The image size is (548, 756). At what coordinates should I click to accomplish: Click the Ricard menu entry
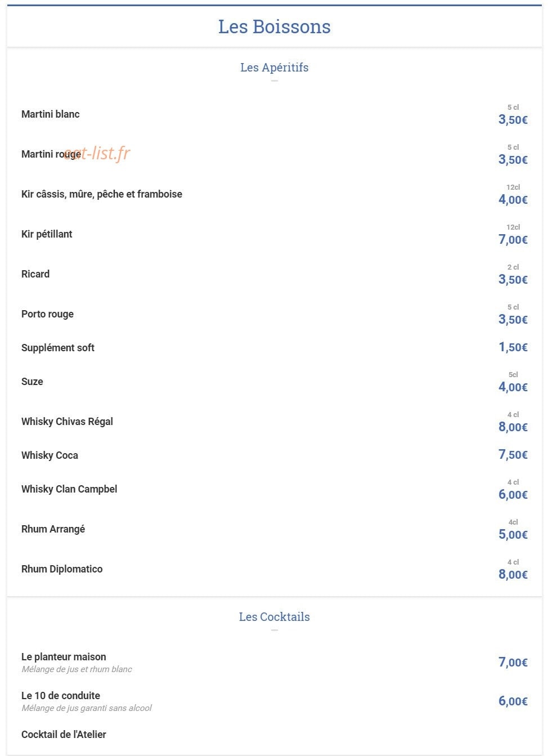[x=35, y=274]
